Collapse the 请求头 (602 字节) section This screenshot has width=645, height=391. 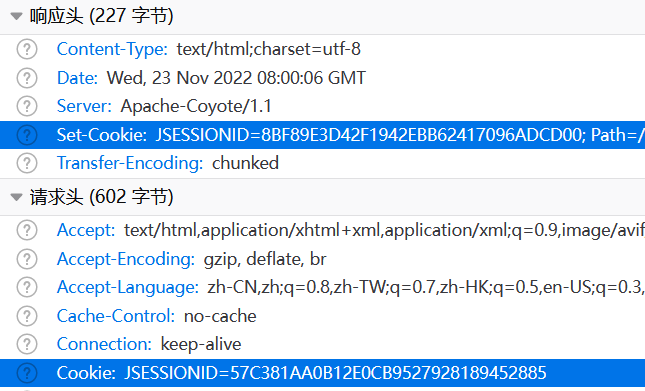click(16, 197)
